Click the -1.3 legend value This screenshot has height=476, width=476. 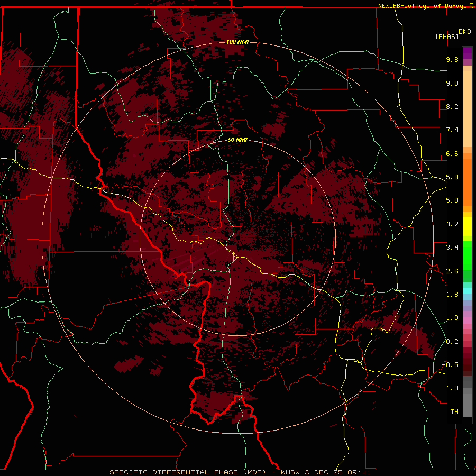pos(450,388)
